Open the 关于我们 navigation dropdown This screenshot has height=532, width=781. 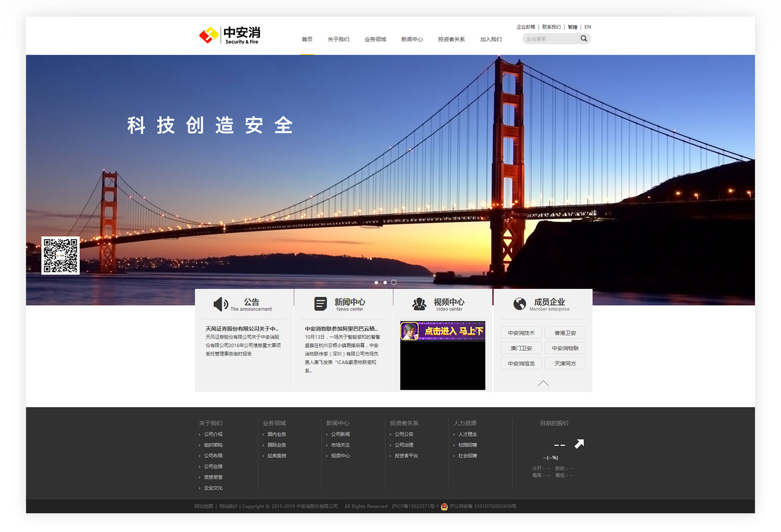click(338, 39)
